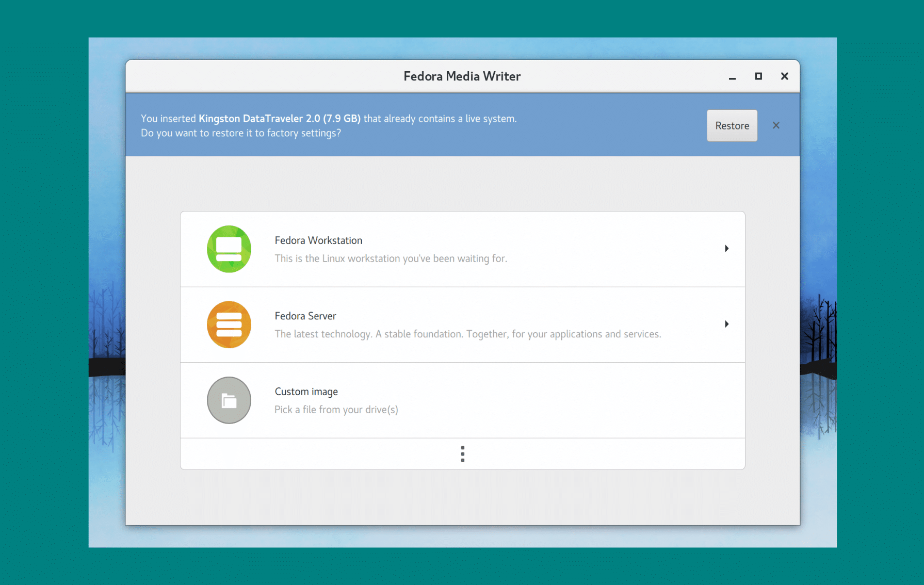Click "This is the Linux workstation" description
924x585 pixels.
pos(391,258)
